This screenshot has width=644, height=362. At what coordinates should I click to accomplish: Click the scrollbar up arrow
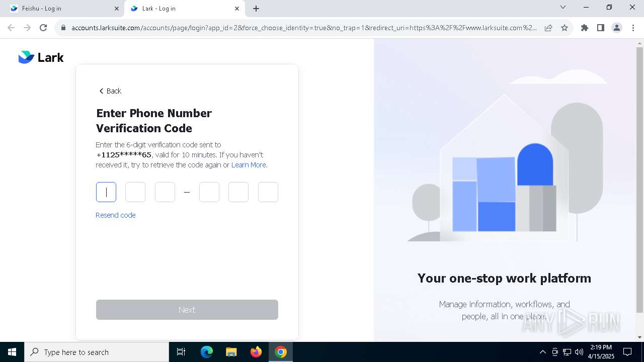(x=640, y=43)
